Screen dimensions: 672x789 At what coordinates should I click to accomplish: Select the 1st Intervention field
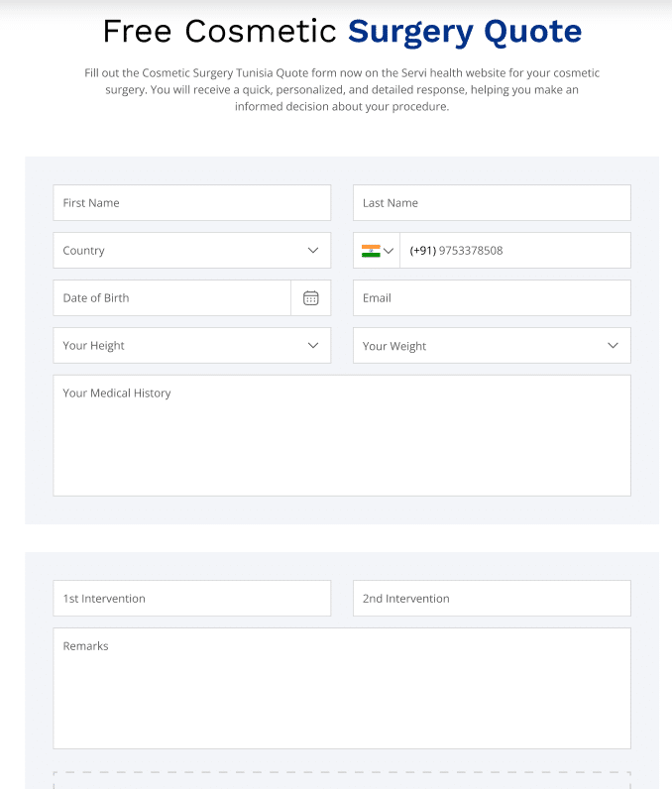click(x=192, y=599)
